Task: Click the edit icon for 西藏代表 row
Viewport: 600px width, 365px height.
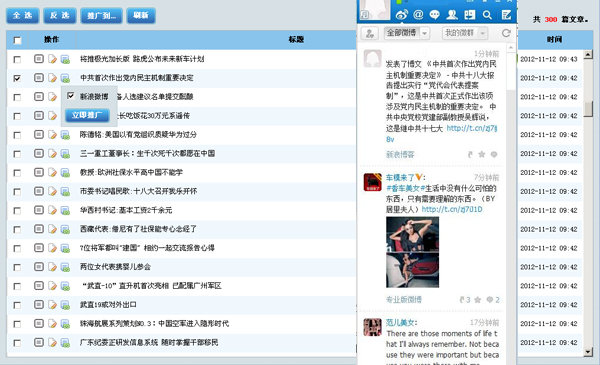Action: point(52,229)
